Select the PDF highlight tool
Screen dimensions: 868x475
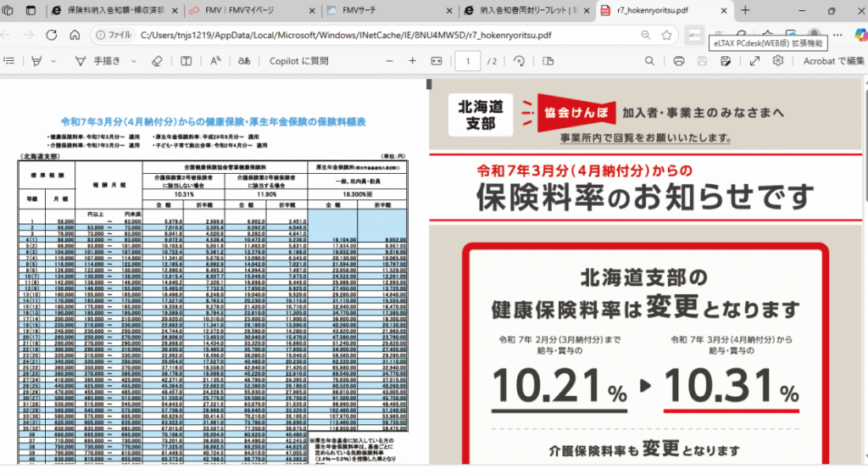click(37, 61)
